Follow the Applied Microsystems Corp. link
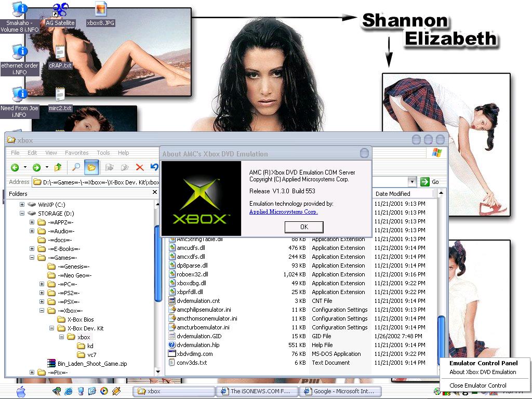Image resolution: width=532 pixels, height=399 pixels. (x=283, y=212)
